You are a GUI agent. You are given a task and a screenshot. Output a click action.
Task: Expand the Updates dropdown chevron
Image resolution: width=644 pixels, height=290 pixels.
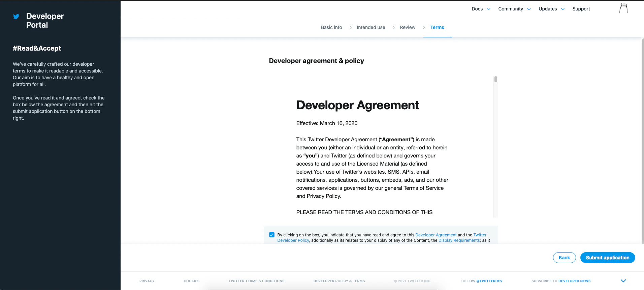point(562,9)
